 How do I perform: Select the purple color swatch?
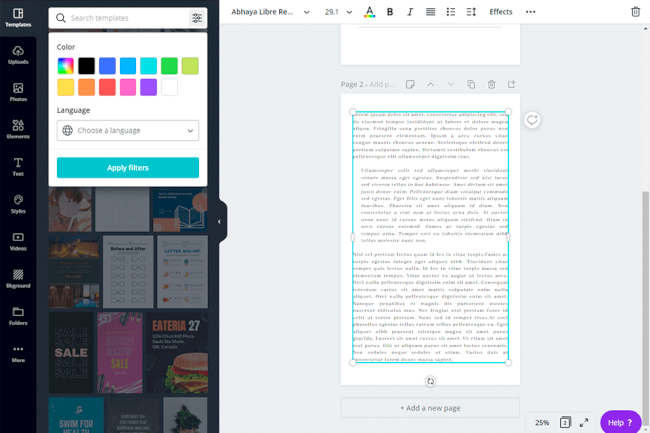coord(148,87)
